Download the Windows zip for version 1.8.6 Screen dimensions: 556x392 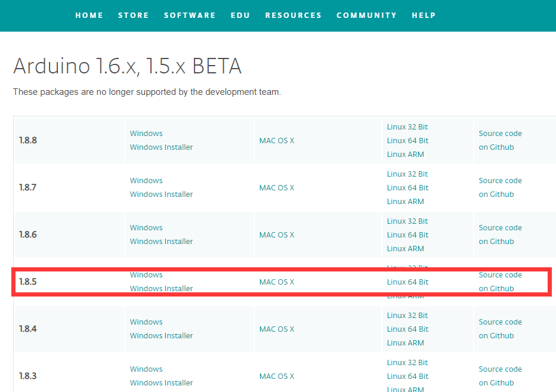point(146,228)
